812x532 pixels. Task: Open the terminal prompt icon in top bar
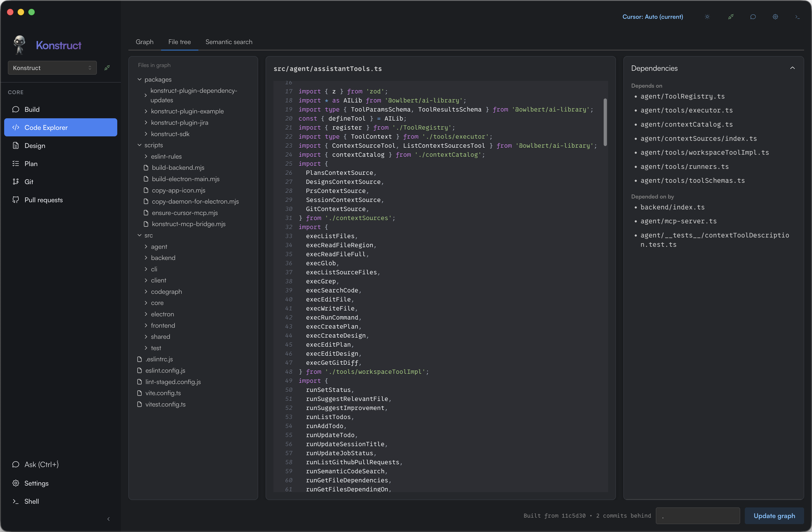pyautogui.click(x=797, y=17)
